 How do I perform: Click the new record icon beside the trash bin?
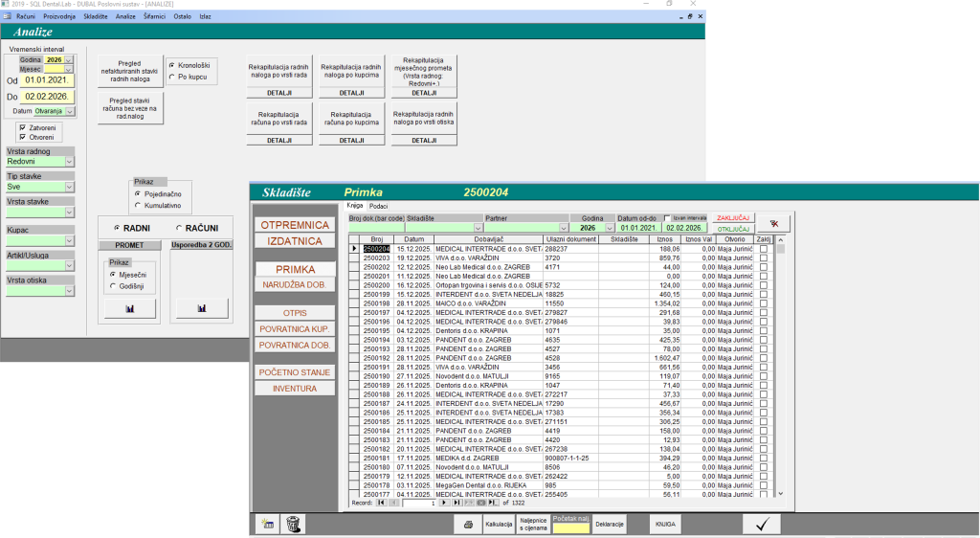click(269, 524)
